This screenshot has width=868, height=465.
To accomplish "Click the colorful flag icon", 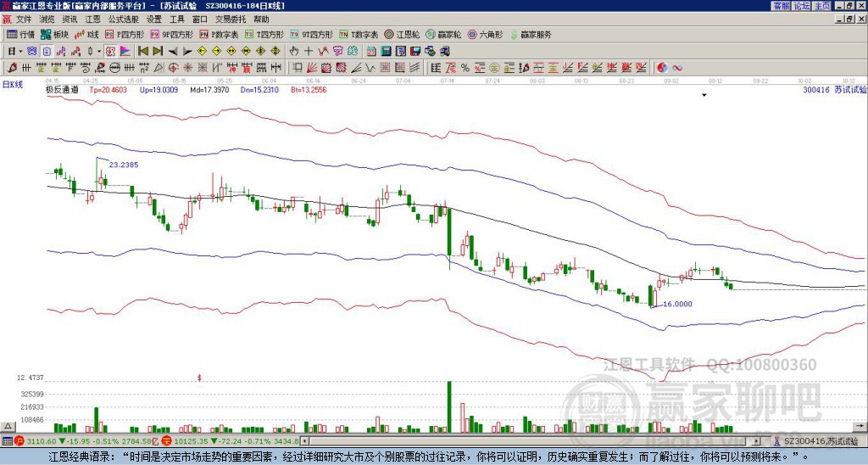I will click(125, 52).
